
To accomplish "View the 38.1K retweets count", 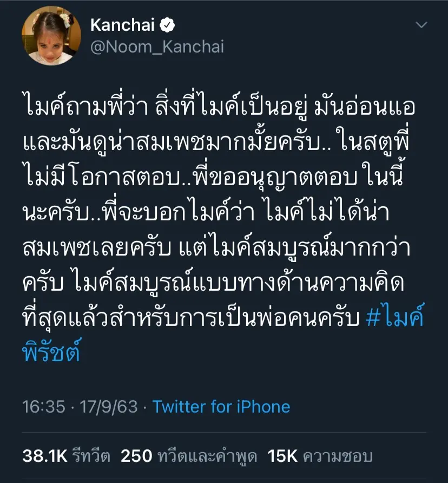I will point(45,456).
